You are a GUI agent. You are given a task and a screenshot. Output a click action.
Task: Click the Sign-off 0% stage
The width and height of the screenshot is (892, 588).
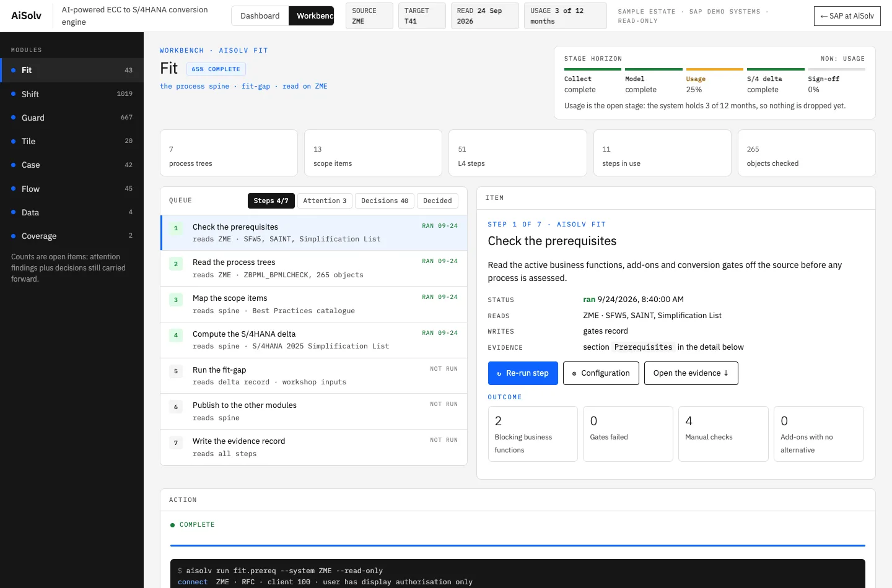[836, 82]
